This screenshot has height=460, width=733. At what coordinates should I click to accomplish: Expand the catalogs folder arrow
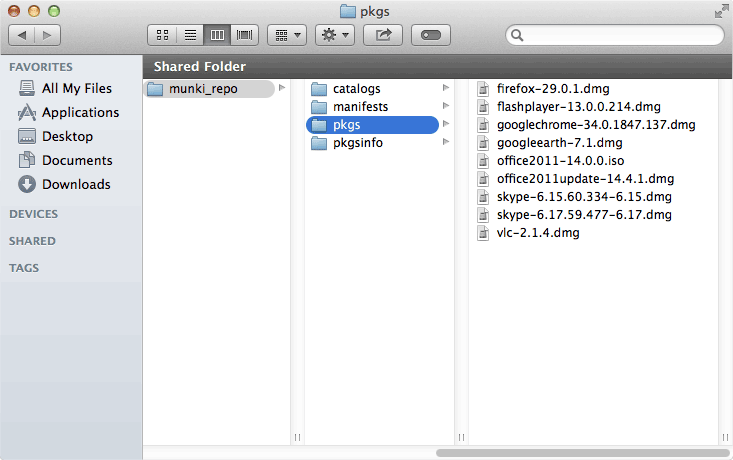[x=446, y=88]
